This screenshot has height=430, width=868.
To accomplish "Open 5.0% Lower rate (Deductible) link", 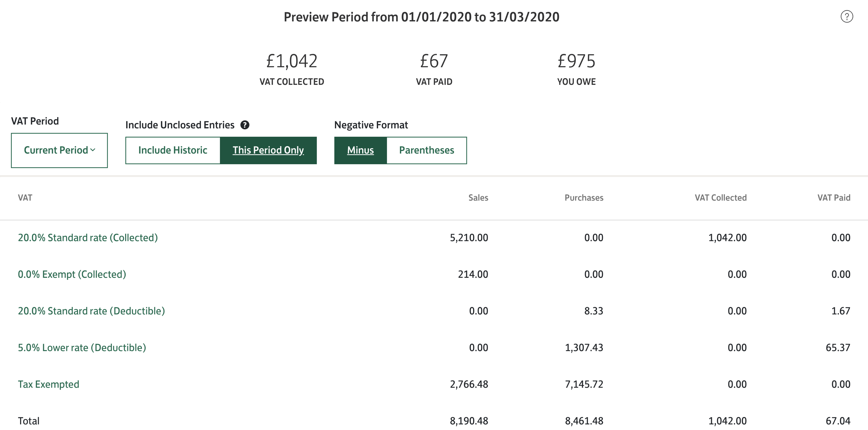I will 82,348.
